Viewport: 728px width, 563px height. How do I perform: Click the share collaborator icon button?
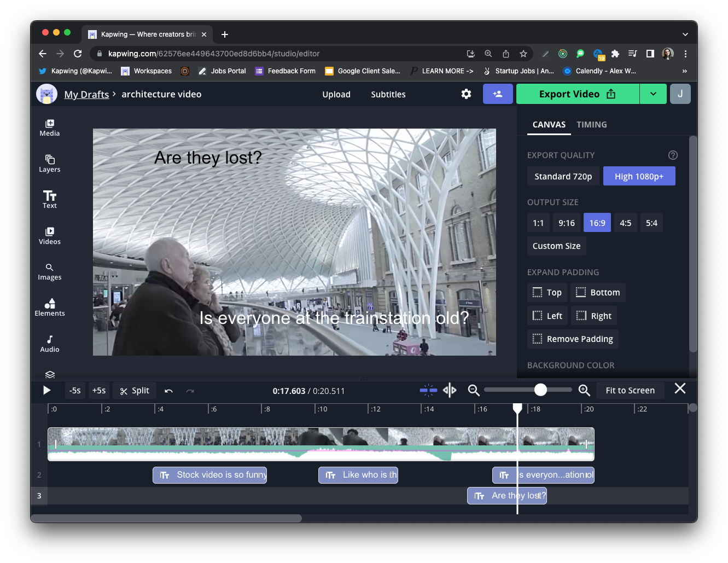tap(497, 94)
